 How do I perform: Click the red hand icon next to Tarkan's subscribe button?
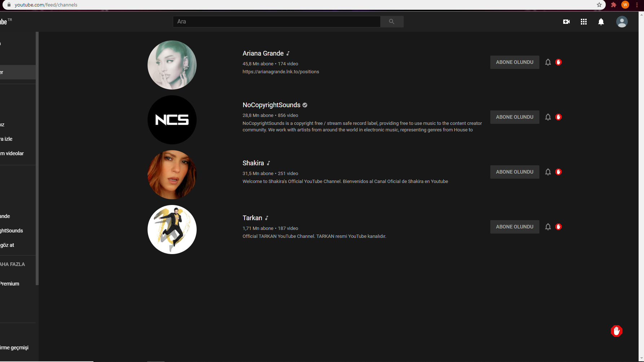coord(559,227)
